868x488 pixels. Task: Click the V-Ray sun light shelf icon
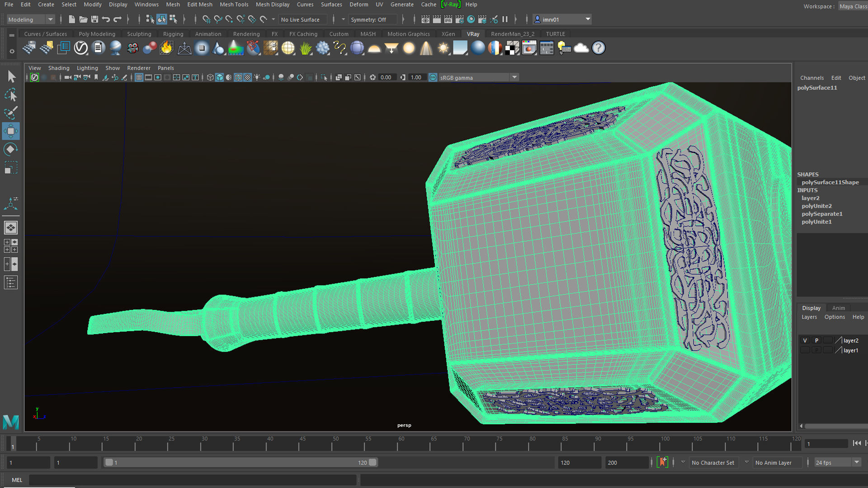[443, 48]
